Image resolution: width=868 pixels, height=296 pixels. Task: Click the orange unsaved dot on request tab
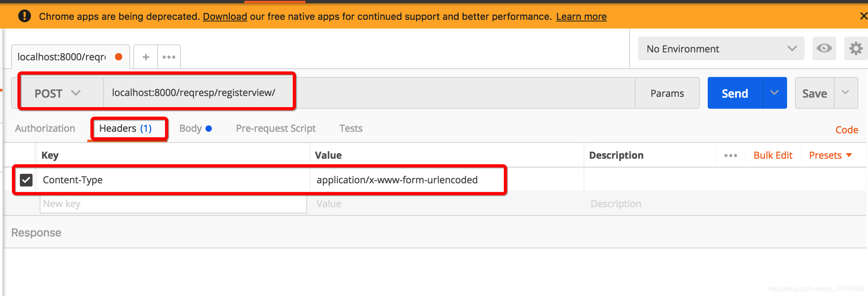(x=118, y=57)
